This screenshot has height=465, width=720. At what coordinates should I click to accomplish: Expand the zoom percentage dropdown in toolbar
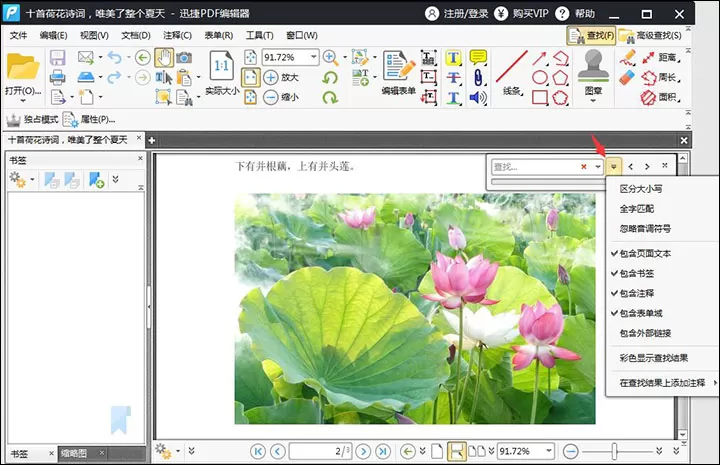(x=314, y=57)
